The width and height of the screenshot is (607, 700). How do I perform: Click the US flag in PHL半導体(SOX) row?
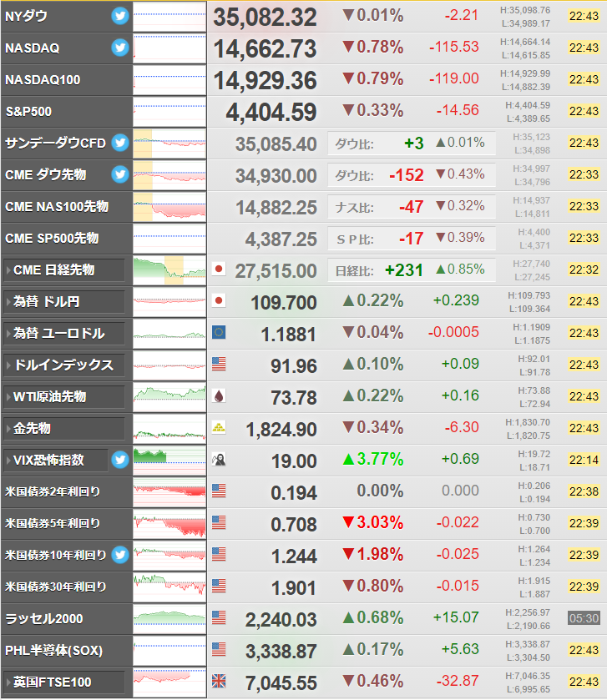(219, 650)
